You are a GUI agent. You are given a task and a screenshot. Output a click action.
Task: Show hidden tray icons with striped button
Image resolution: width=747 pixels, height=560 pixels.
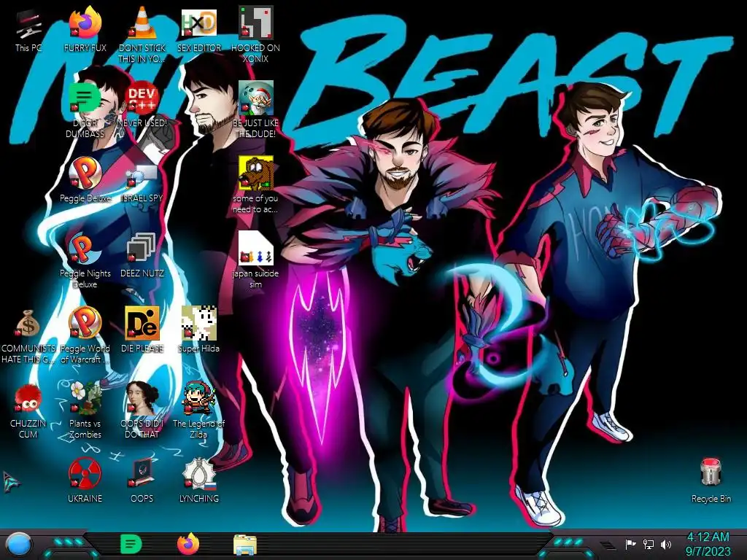coord(606,545)
